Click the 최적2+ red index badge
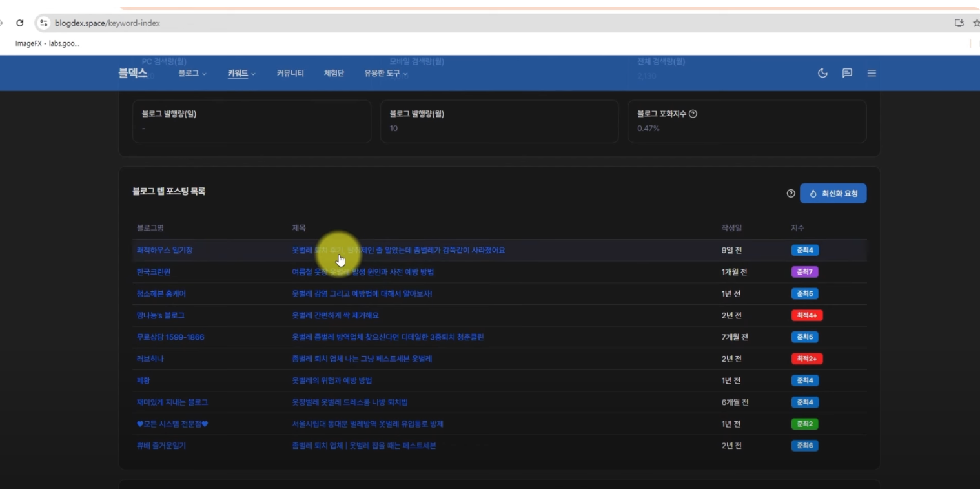Viewport: 980px width, 489px height. tap(807, 359)
